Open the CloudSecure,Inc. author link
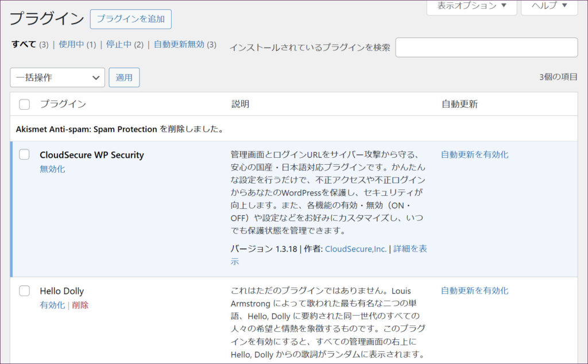This screenshot has height=364, width=588. (x=355, y=249)
